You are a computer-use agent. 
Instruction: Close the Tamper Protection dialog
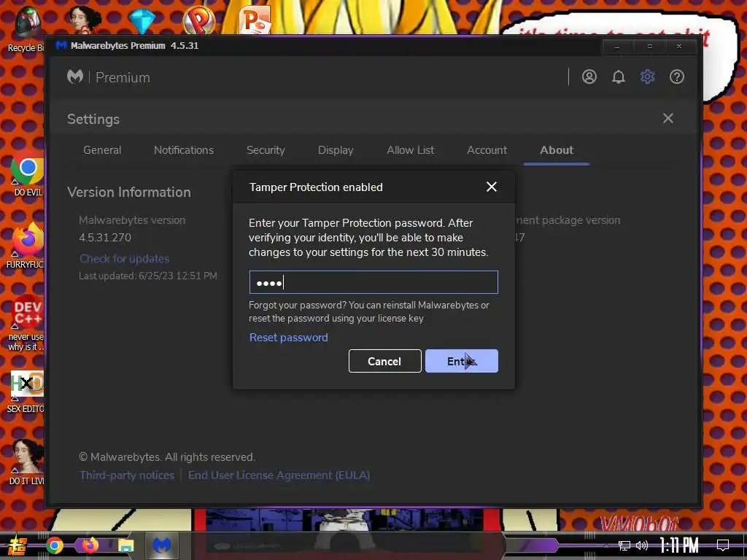coord(491,187)
